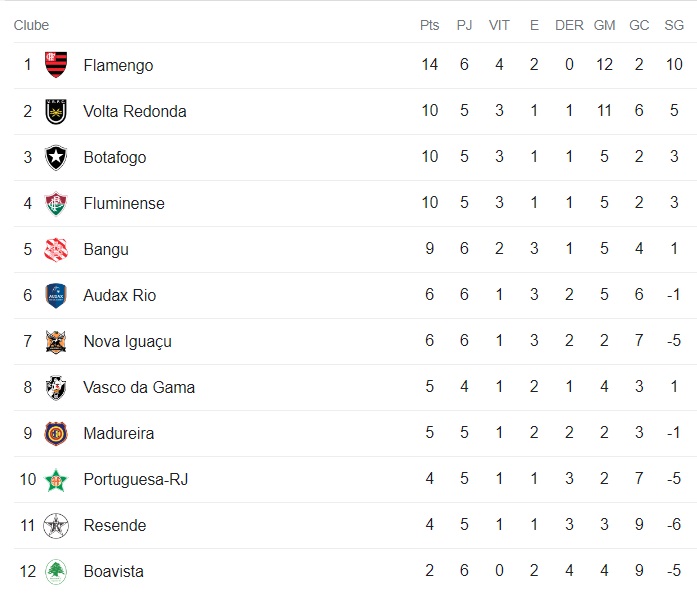The width and height of the screenshot is (697, 599).
Task: Click the Clube column header
Action: [31, 25]
